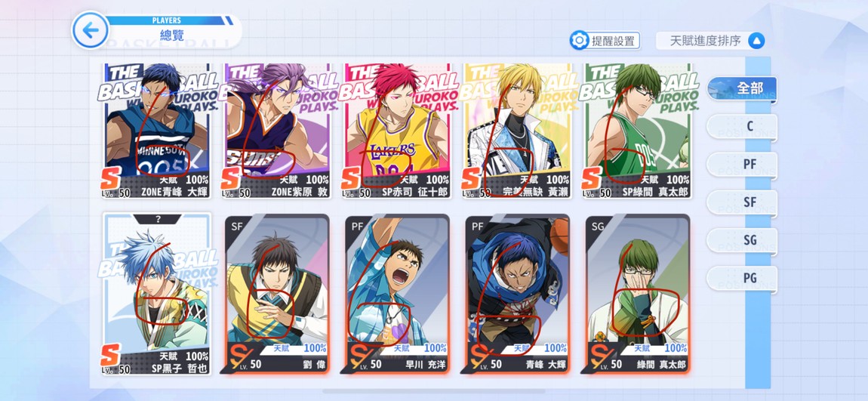868x401 pixels.
Task: Filter players by SF position
Action: [742, 202]
